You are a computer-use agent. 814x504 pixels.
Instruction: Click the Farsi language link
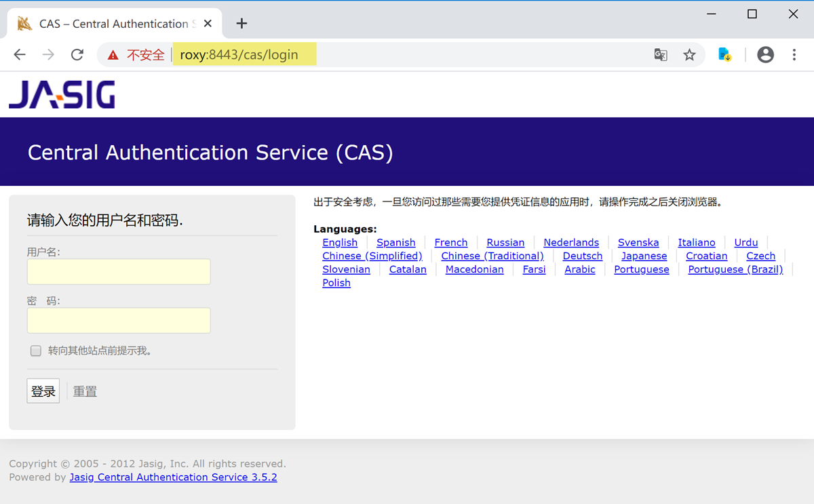tap(535, 269)
